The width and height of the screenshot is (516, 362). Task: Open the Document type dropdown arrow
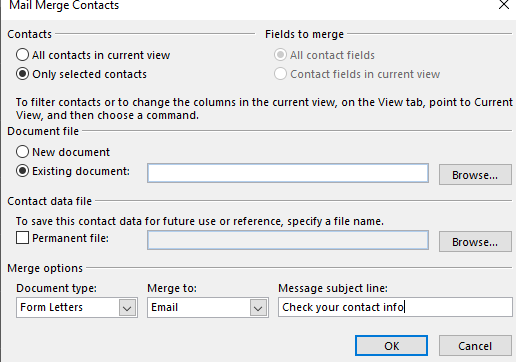click(x=127, y=307)
